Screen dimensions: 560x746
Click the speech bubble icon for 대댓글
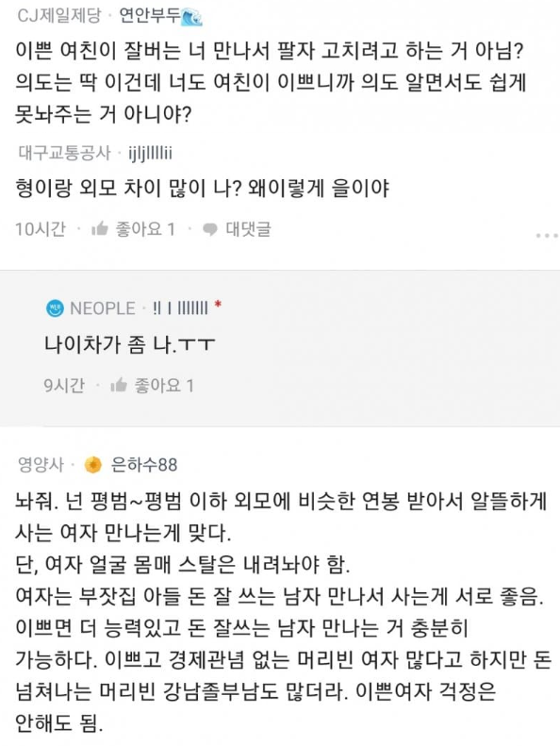(210, 230)
